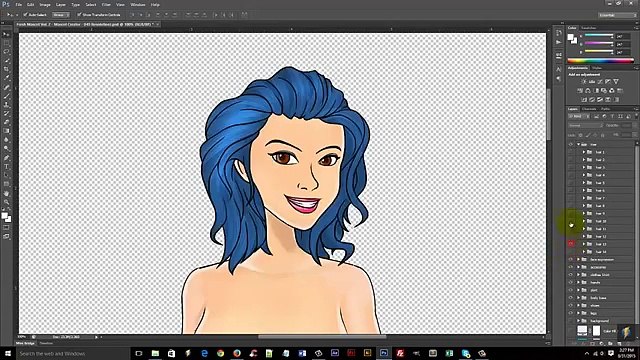The height and width of the screenshot is (360, 640).
Task: Expand the hands group
Action: tap(578, 282)
